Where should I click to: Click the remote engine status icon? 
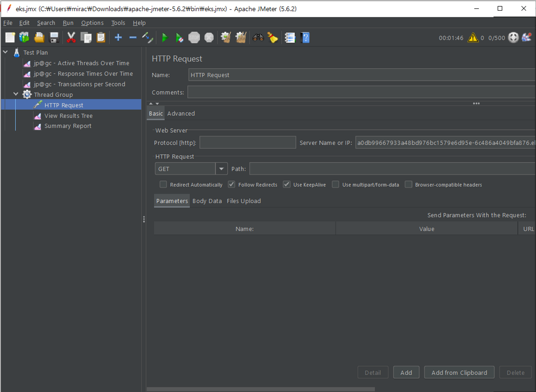(x=513, y=38)
